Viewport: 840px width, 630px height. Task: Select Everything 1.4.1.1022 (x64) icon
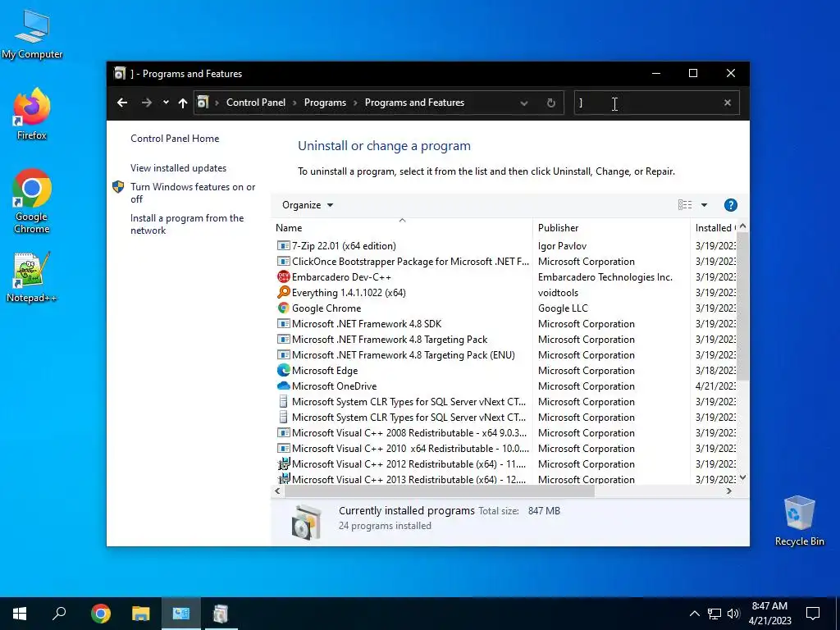pos(283,293)
